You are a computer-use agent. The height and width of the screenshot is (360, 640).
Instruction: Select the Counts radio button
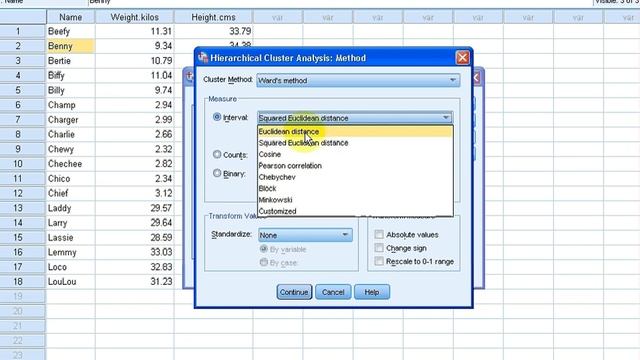[217, 154]
